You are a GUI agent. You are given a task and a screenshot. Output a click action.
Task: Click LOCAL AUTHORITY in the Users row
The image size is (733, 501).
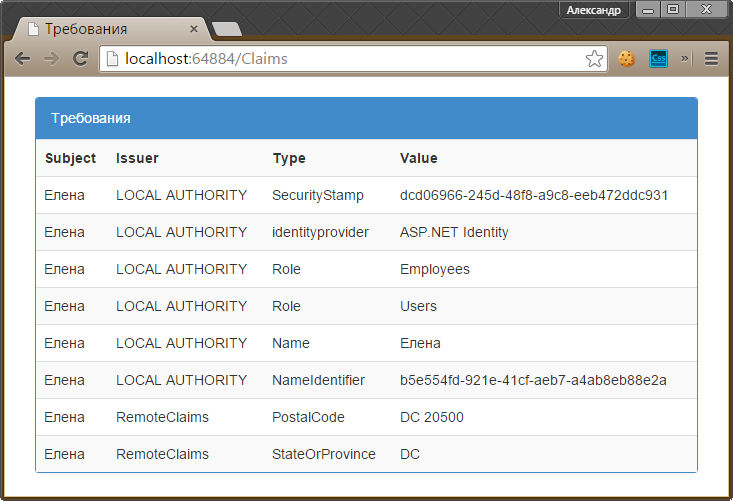[x=181, y=306]
